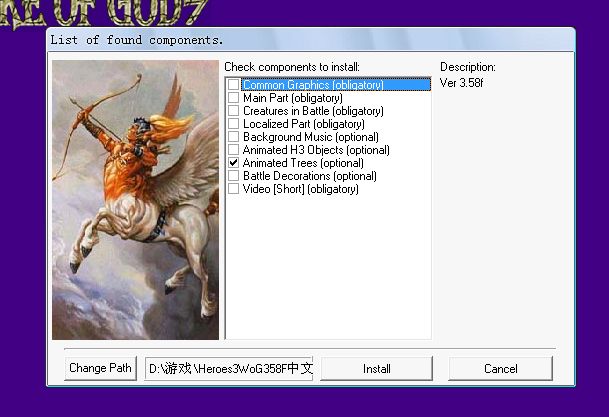Click the Change Path button
Image resolution: width=609 pixels, height=417 pixels.
[x=100, y=368]
